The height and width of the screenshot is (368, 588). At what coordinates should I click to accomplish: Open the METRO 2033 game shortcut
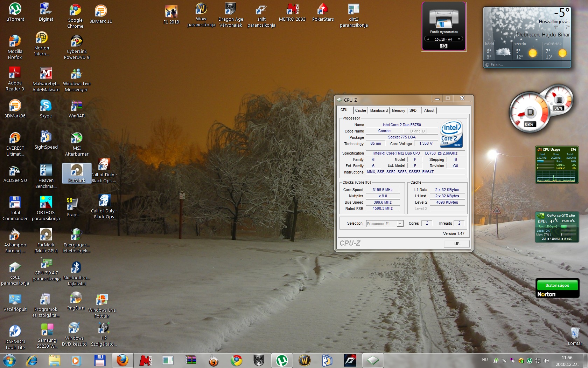click(292, 12)
